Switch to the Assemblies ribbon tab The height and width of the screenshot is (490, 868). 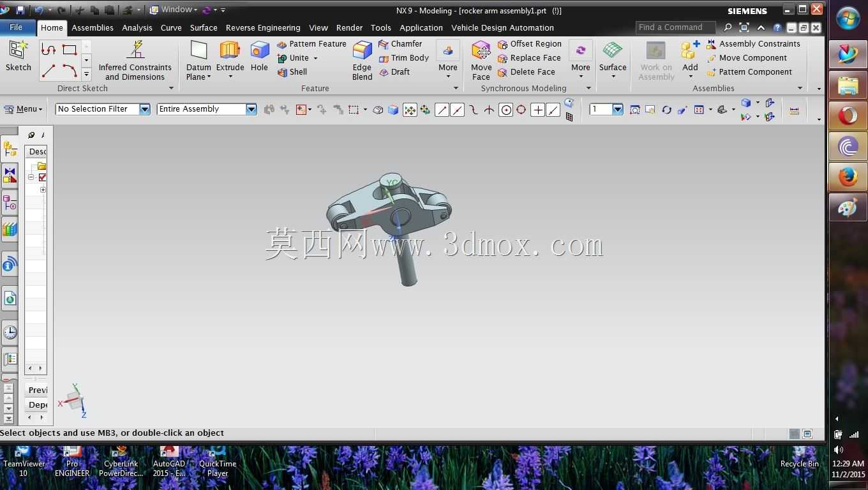pyautogui.click(x=93, y=27)
